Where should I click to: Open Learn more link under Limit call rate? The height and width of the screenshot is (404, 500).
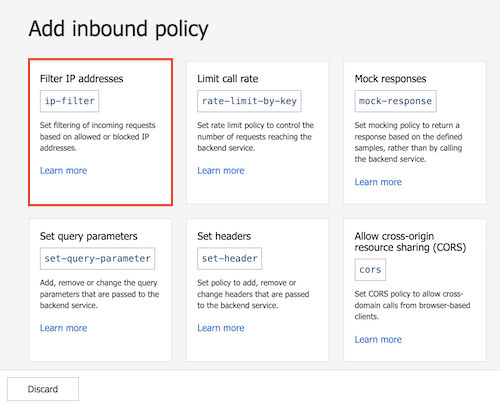[221, 171]
